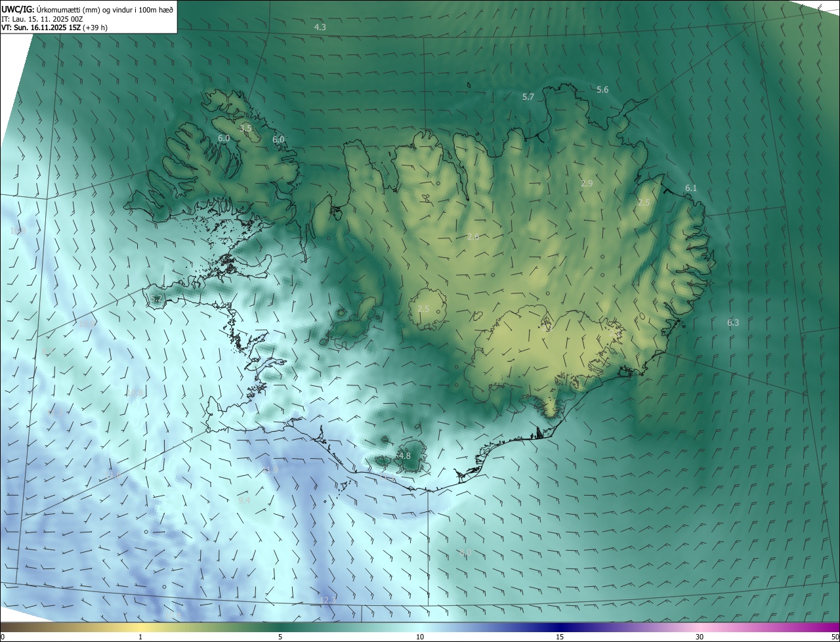The width and height of the screenshot is (840, 642).
Task: Click the 6.3 value label on map
Action: tap(733, 322)
